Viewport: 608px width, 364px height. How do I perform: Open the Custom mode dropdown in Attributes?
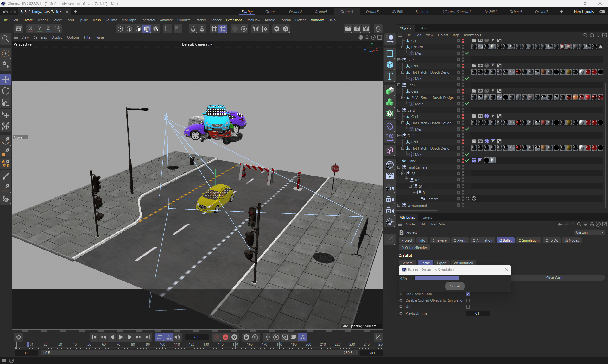coord(589,232)
